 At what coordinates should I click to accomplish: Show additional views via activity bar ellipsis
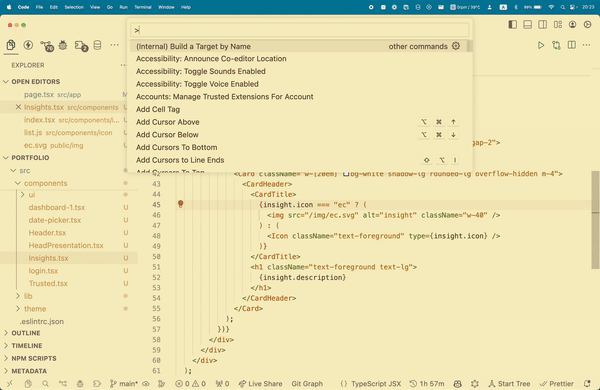point(114,45)
